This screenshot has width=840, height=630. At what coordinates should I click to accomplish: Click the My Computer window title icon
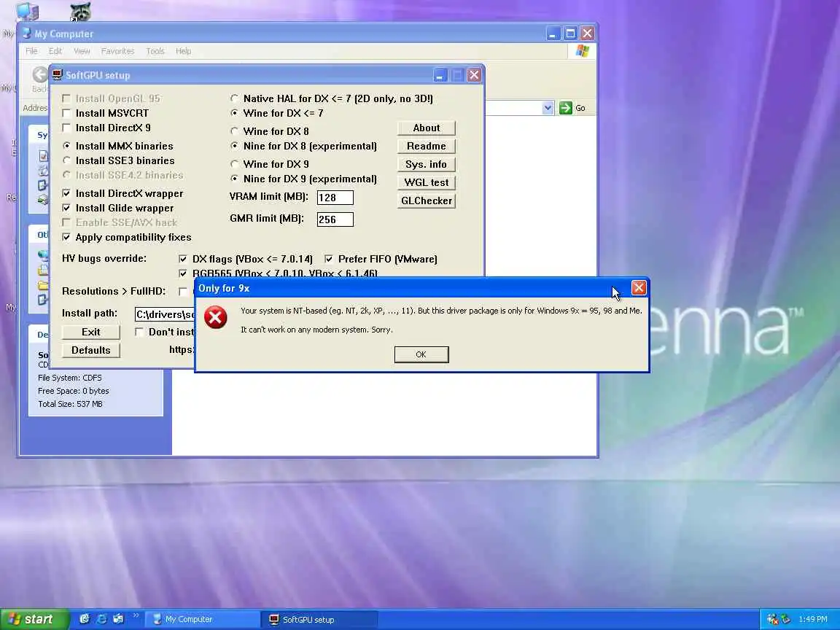click(26, 34)
